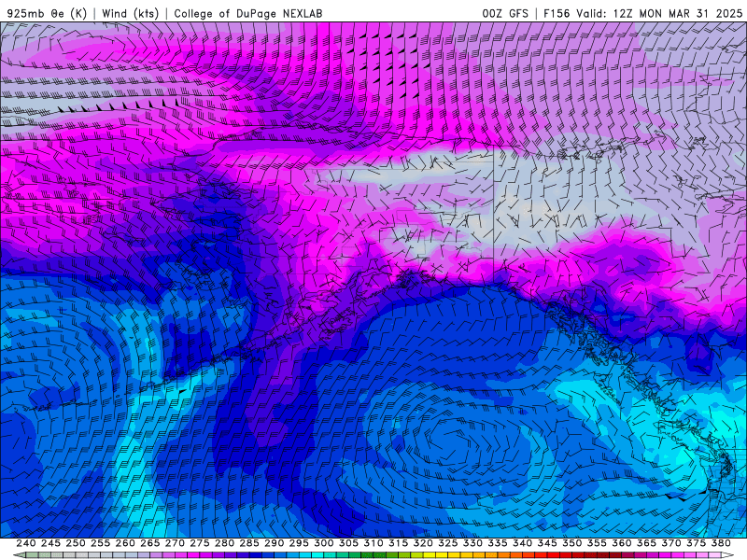Click the '925mb θe (K)' title text
The width and height of the screenshot is (747, 560).
(47, 13)
